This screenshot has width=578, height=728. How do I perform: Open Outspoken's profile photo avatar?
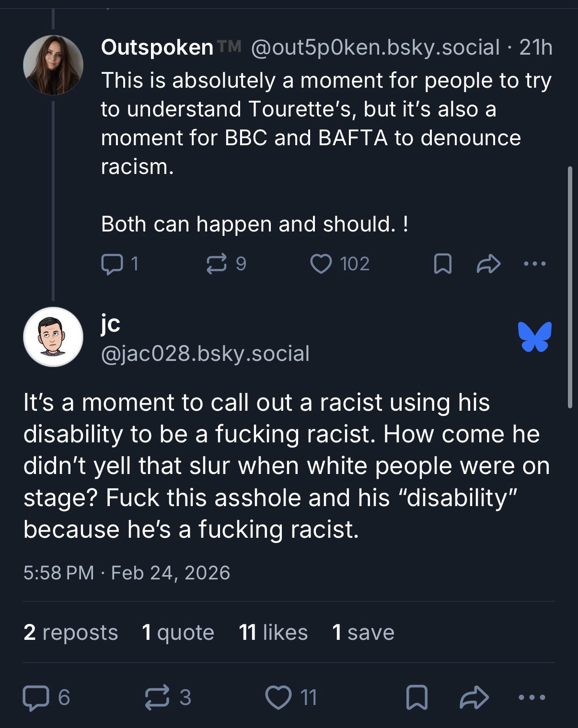pos(53,65)
